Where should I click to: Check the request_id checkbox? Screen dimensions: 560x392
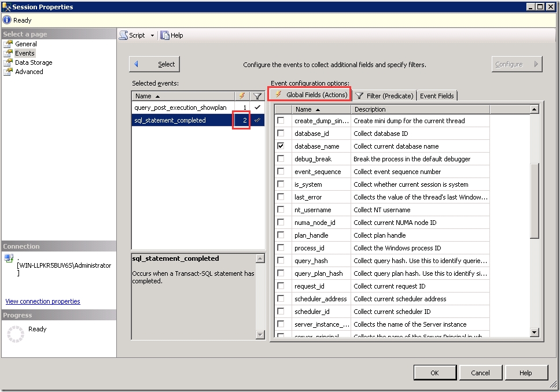tap(281, 286)
